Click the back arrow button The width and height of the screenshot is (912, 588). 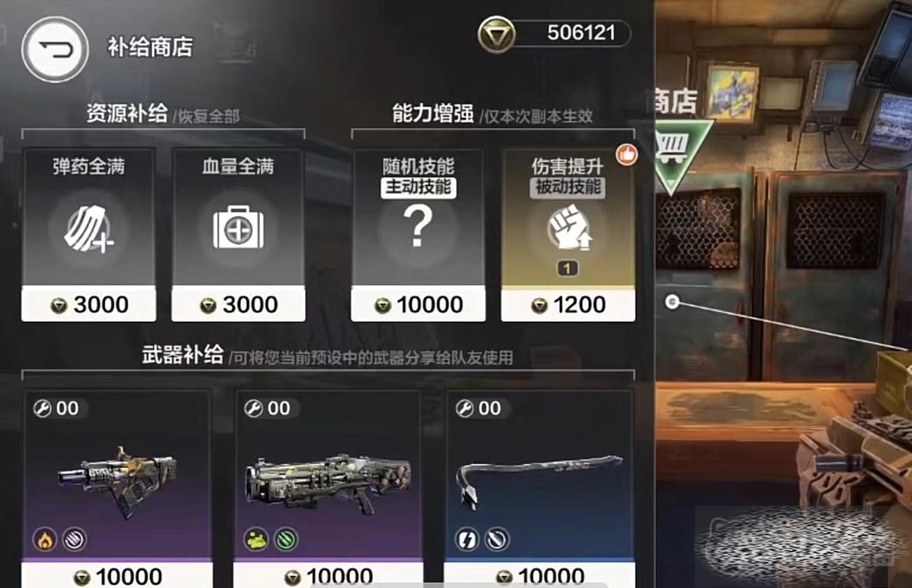pos(55,49)
